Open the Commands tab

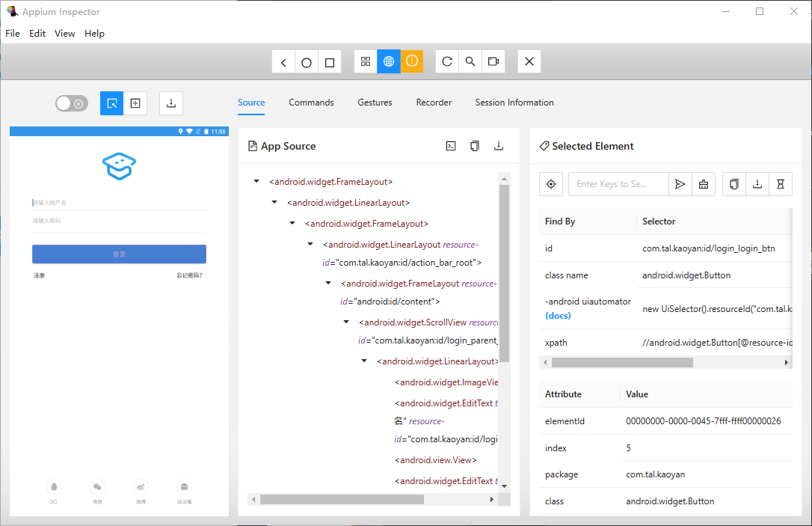311,103
